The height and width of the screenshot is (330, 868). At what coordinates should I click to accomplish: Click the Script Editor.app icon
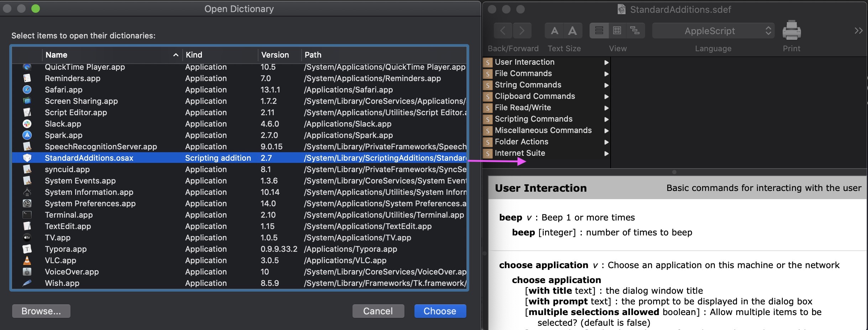tap(27, 112)
